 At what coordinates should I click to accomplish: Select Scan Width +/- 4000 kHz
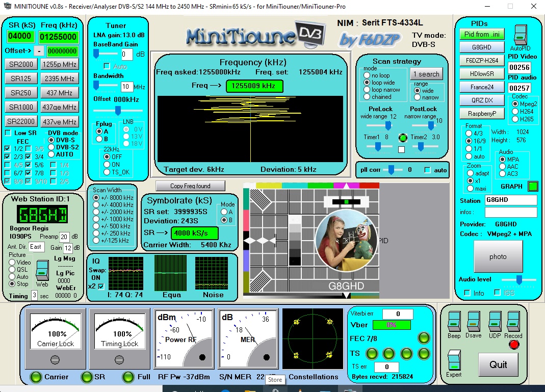[x=96, y=205]
